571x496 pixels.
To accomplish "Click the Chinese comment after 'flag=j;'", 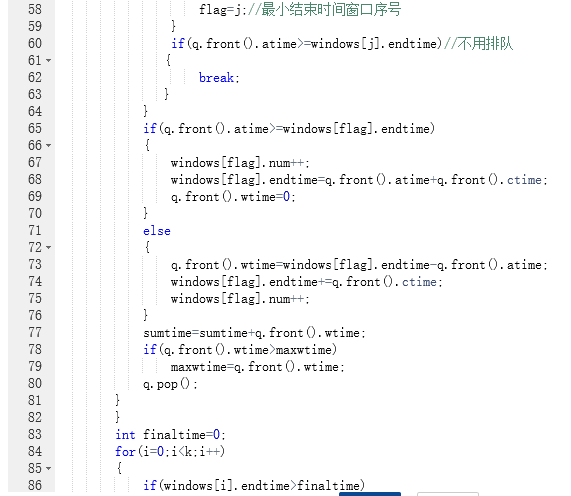I will 324,9.
